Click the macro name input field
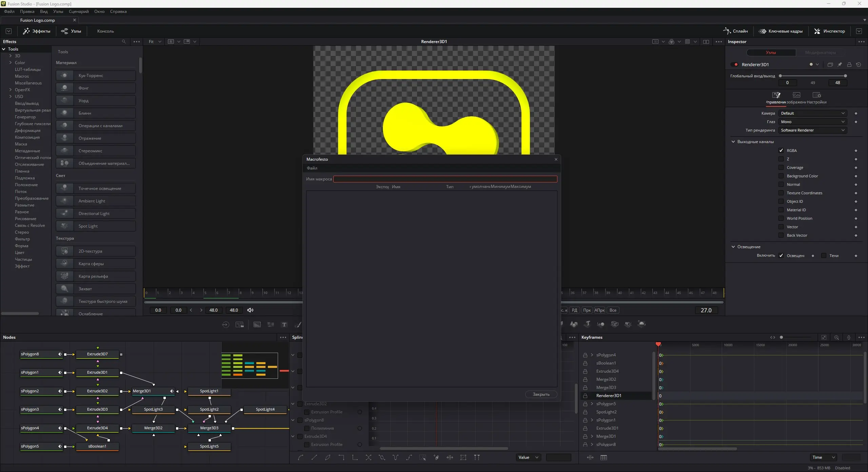Screen dimensions: 868x472 [x=445, y=179]
